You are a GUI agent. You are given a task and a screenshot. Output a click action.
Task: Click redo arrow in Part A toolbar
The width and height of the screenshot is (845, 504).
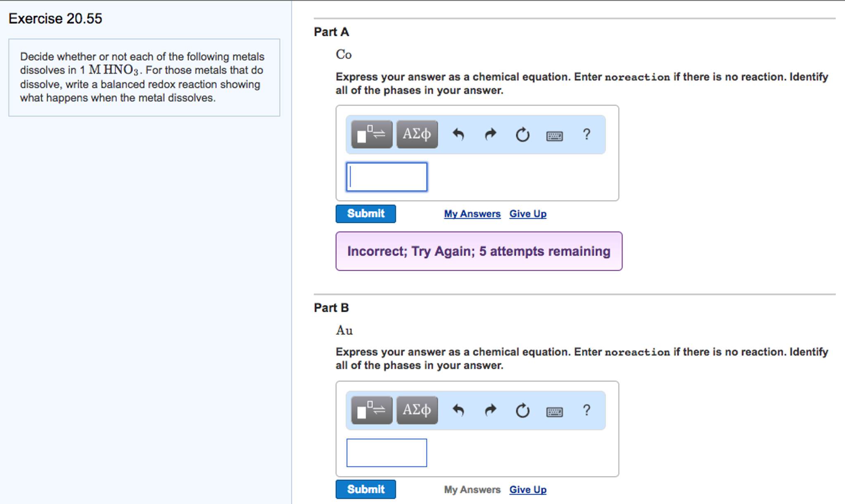(x=490, y=135)
